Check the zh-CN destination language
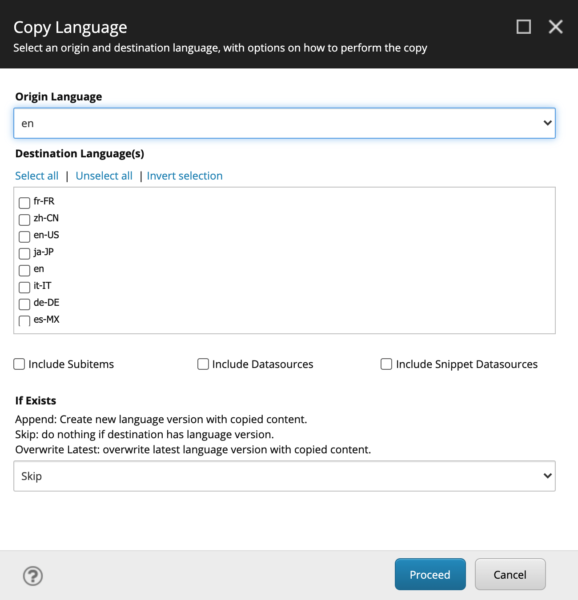 (x=24, y=219)
